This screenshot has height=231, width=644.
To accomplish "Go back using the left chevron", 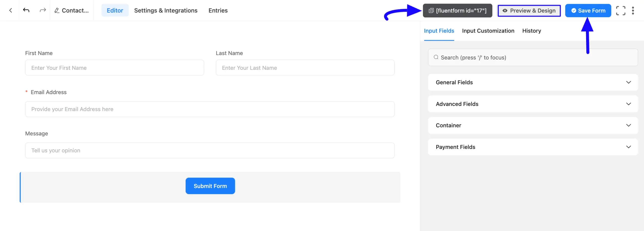I will (10, 10).
